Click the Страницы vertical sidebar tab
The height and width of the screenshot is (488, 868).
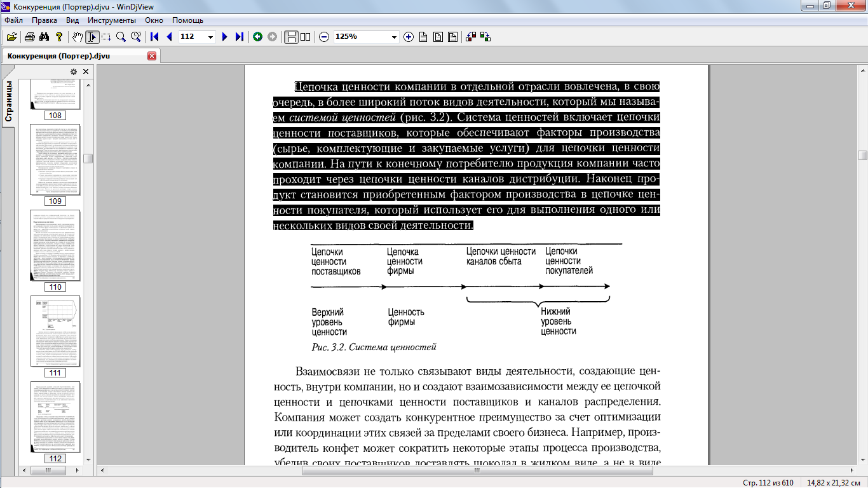pos(9,101)
